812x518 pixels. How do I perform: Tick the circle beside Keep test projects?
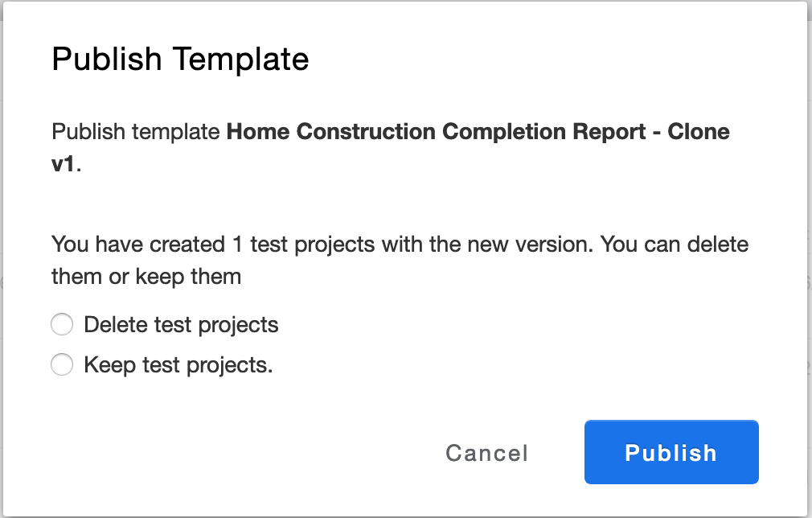62,364
